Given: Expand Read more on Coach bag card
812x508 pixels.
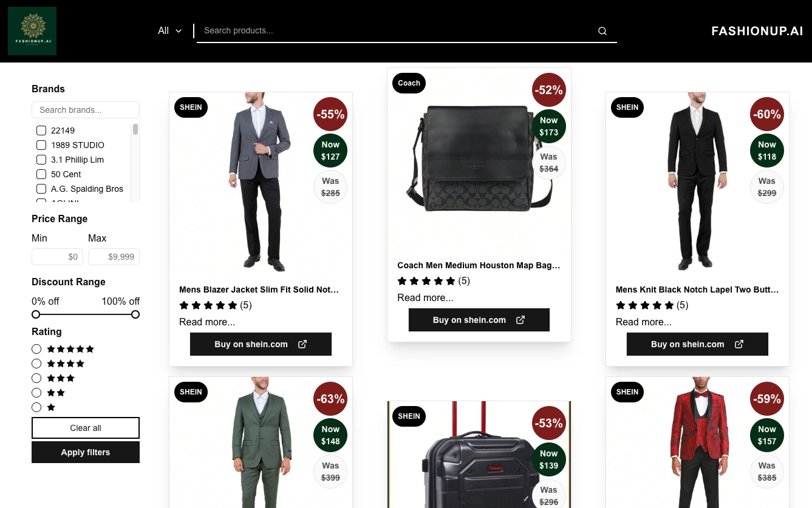Looking at the screenshot, I should [x=425, y=297].
